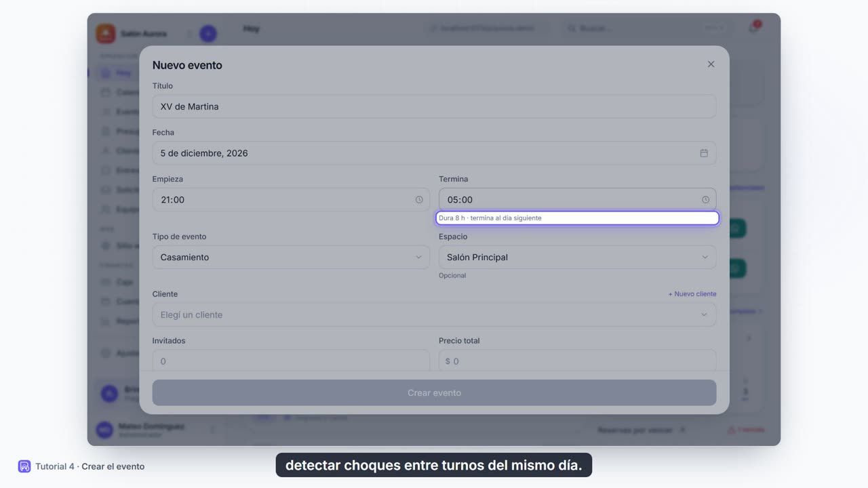Image resolution: width=868 pixels, height=488 pixels.
Task: Click the Crear evento button
Action: pos(434,393)
